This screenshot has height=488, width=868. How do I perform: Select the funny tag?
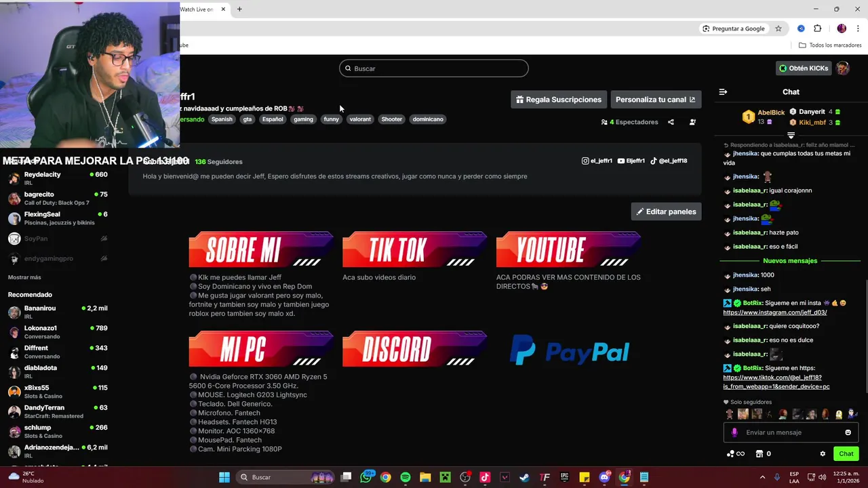[331, 119]
